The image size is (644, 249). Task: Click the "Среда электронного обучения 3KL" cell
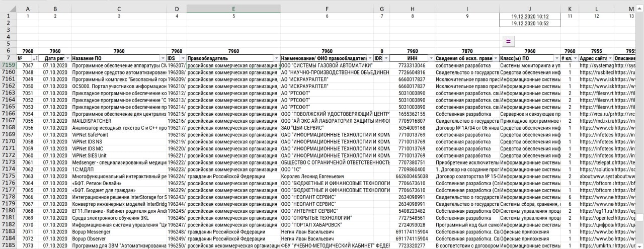[x=119, y=217]
